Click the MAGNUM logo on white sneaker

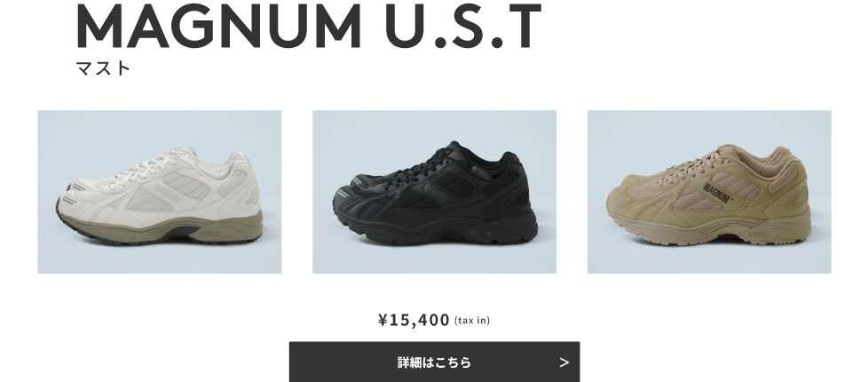(167, 194)
